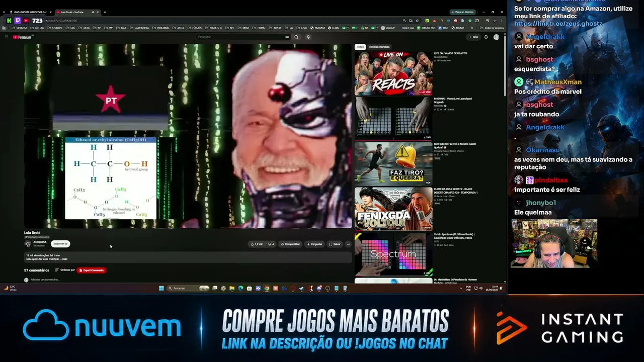
Task: Open the AGUDUBA channel avatar
Action: coord(28,244)
